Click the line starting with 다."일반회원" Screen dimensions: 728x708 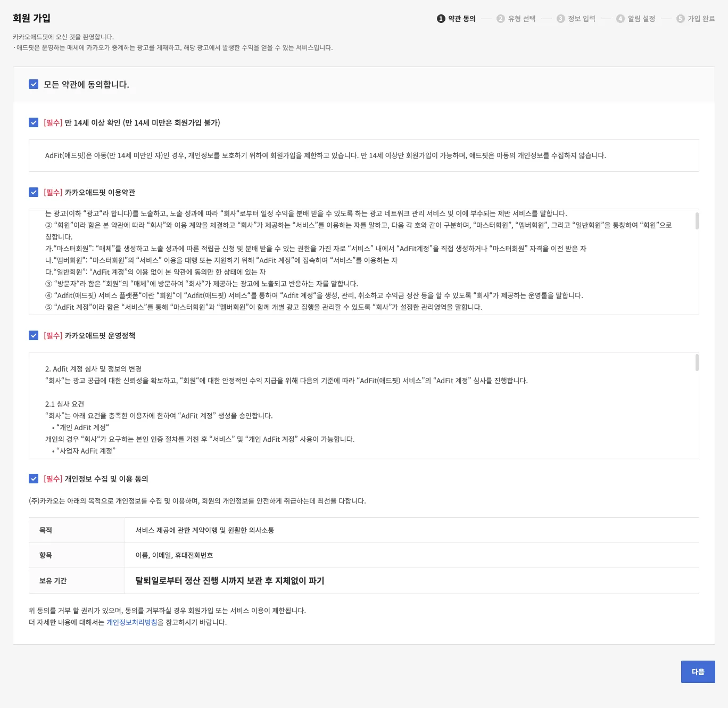pyautogui.click(x=155, y=272)
